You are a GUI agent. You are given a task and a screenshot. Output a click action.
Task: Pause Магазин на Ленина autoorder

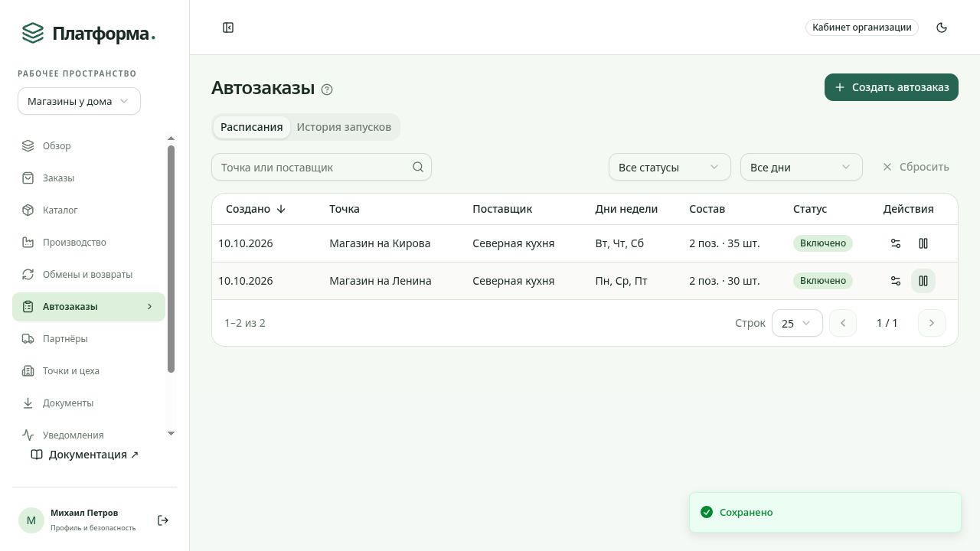pos(923,281)
